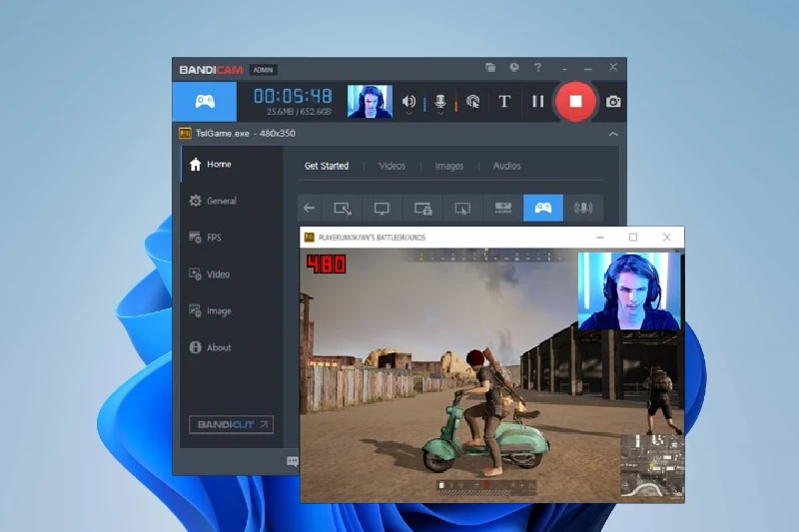
Task: Switch to the Audios tab
Action: tap(507, 166)
